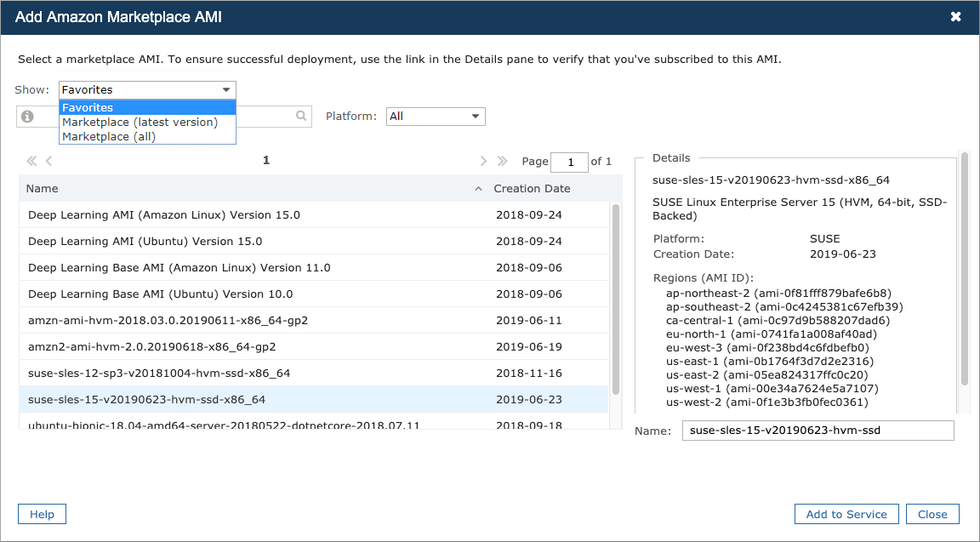The width and height of the screenshot is (980, 542).
Task: Sort by the Creation Date column header
Action: click(532, 189)
